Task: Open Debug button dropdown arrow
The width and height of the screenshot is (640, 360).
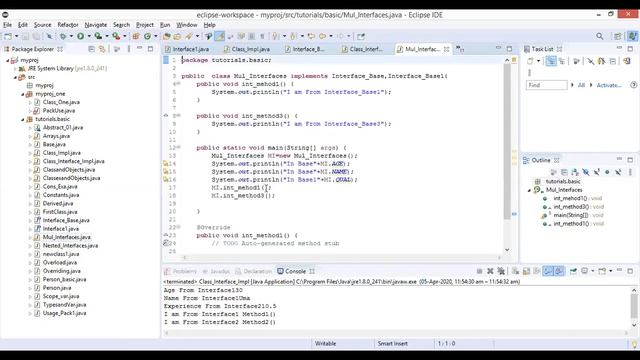Action: pyautogui.click(x=71, y=36)
